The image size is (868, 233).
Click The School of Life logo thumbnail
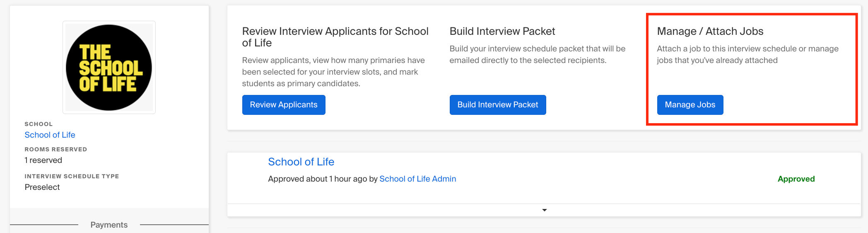(109, 67)
